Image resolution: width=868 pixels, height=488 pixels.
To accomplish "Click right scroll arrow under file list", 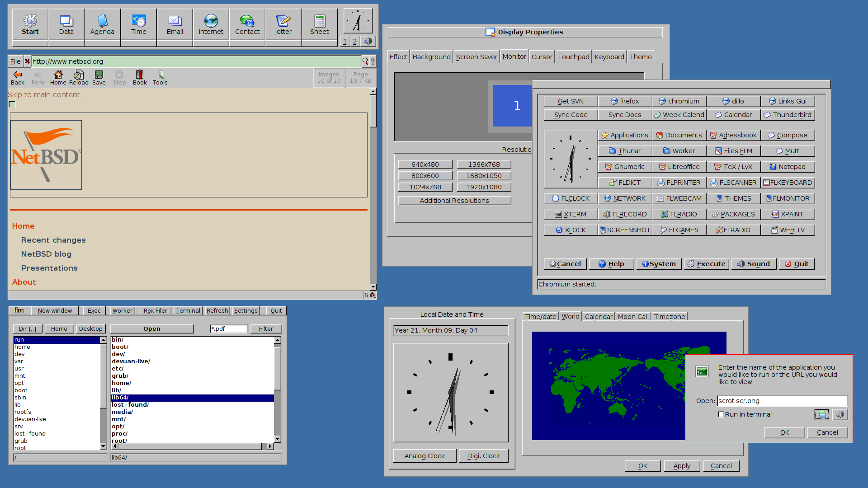I will click(270, 446).
